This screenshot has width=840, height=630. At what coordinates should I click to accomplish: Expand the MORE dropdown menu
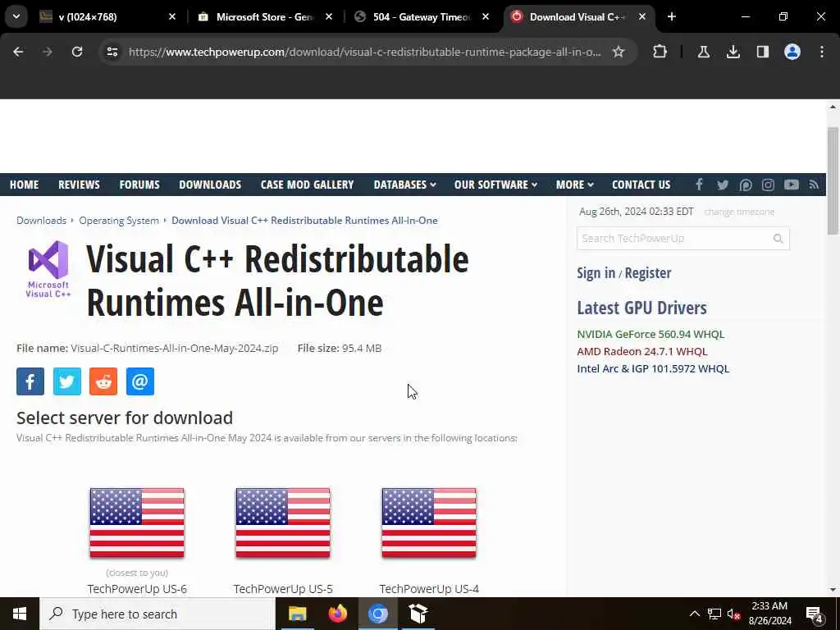pos(574,185)
